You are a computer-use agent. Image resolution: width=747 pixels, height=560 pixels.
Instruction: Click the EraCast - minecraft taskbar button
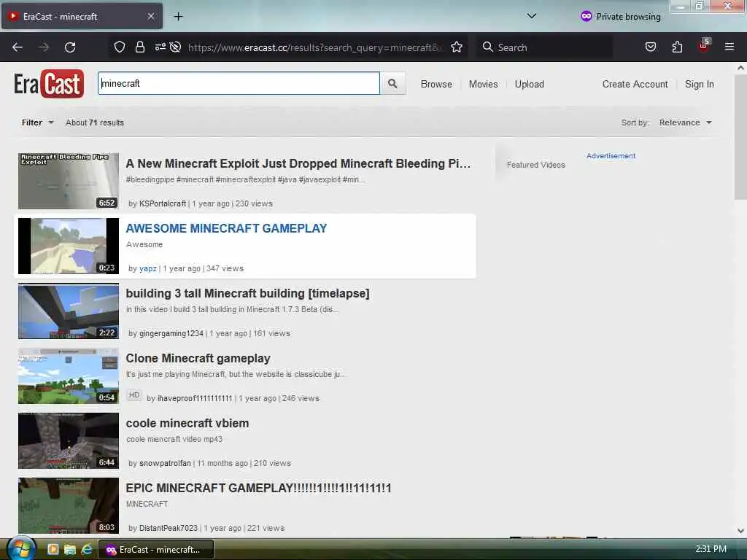[x=156, y=550]
